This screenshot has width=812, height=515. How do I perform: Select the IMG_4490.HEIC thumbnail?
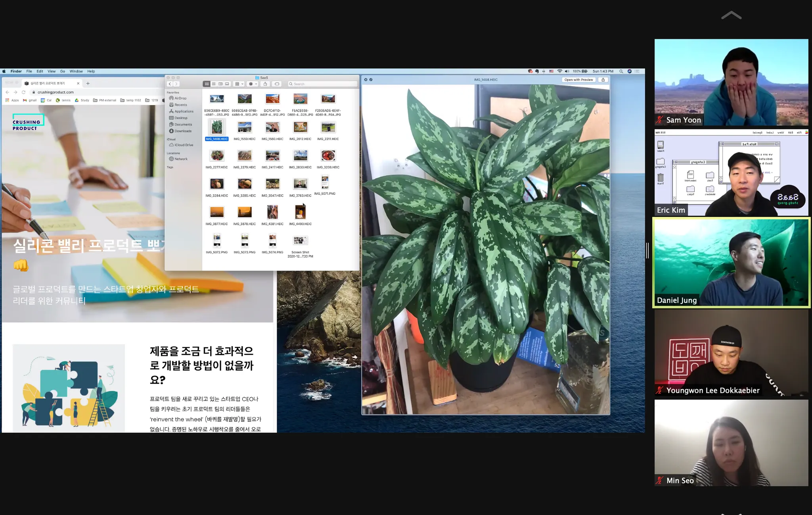tap(300, 212)
